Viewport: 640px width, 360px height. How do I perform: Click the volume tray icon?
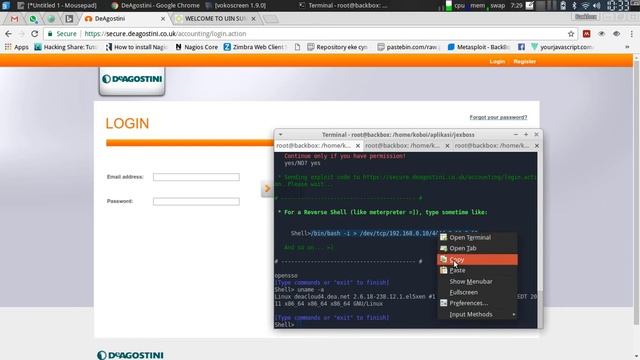point(596,5)
